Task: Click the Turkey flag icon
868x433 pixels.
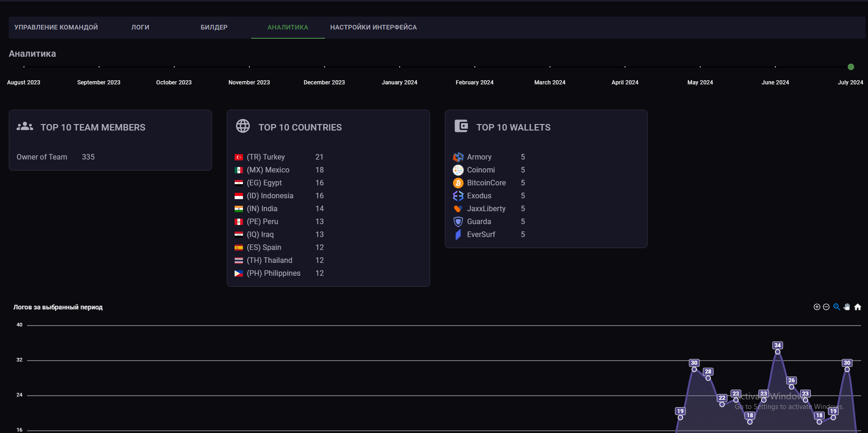Action: click(x=239, y=157)
